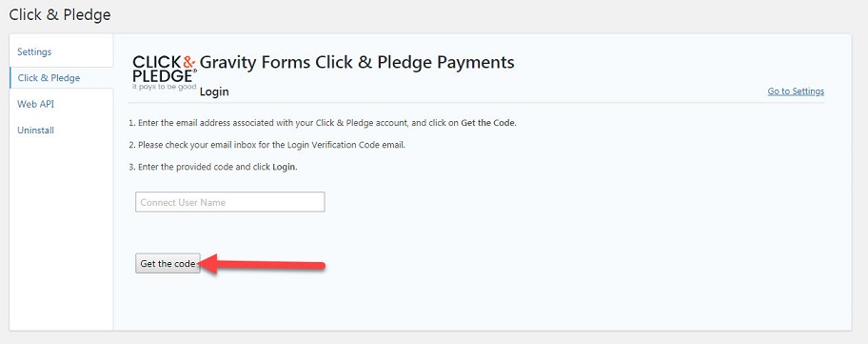Click the step 3 provided code instruction
This screenshot has width=868, height=344.
[213, 167]
